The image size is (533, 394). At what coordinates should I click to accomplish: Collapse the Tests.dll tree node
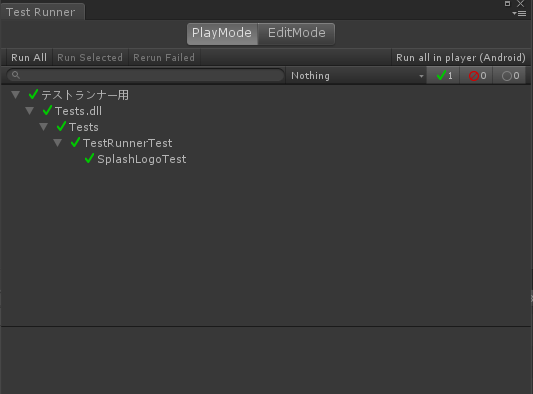(x=30, y=111)
